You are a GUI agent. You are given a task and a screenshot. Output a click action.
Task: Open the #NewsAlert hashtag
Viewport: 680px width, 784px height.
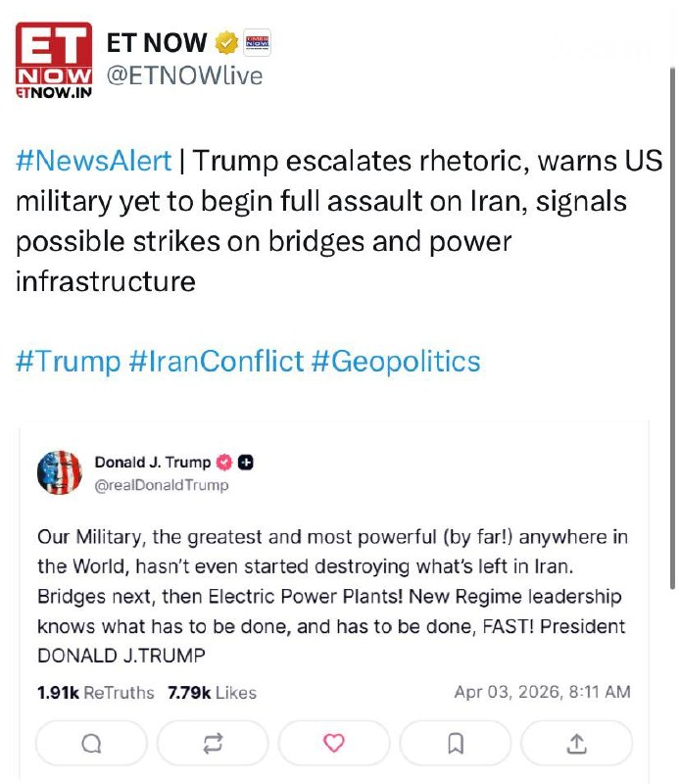(x=94, y=161)
